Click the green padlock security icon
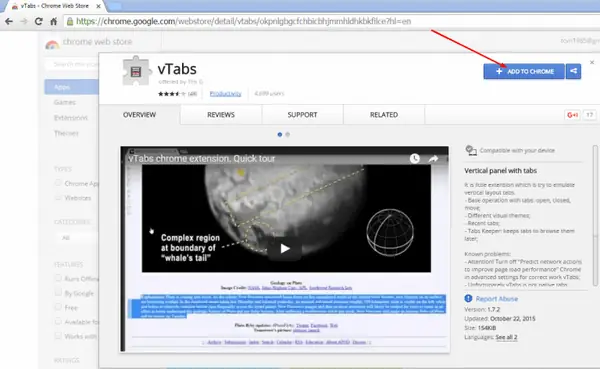 click(x=70, y=21)
